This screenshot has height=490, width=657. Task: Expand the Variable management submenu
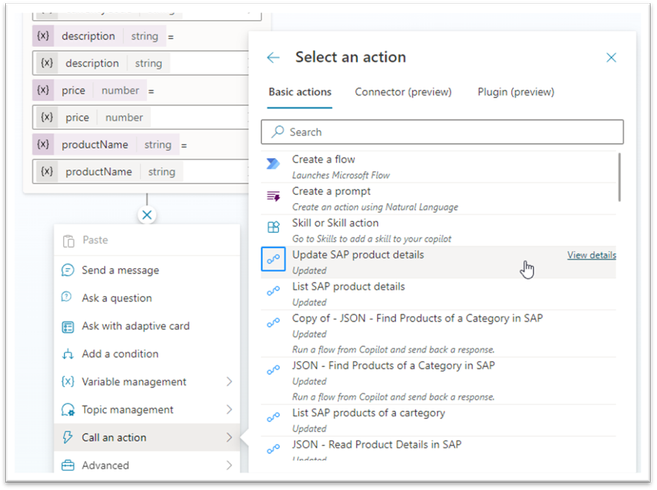tap(229, 382)
